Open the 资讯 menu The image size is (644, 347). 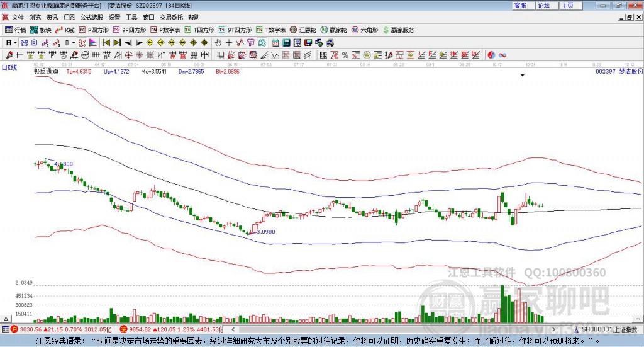(x=52, y=17)
